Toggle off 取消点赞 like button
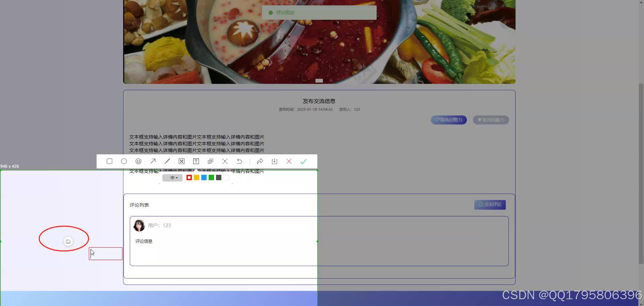The height and width of the screenshot is (306, 644). [x=448, y=120]
